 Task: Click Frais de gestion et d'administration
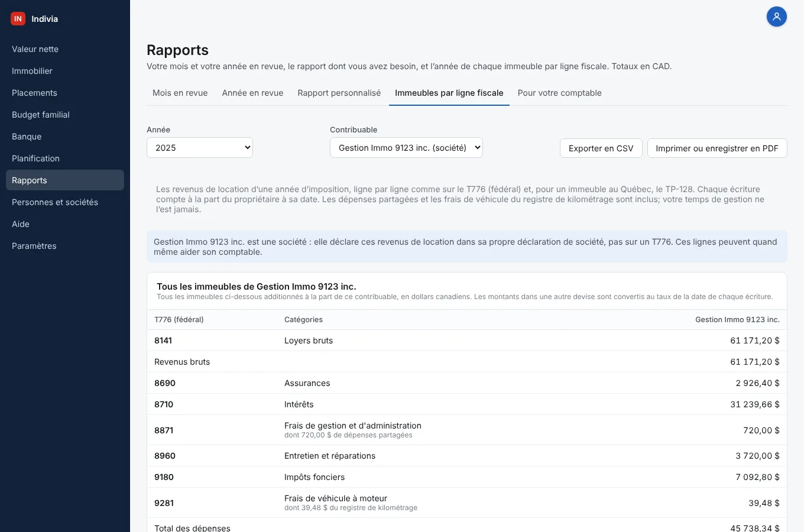click(x=353, y=426)
